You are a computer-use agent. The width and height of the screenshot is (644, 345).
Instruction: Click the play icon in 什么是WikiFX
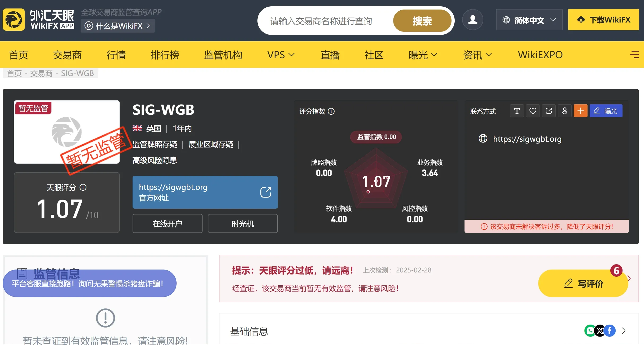(89, 26)
